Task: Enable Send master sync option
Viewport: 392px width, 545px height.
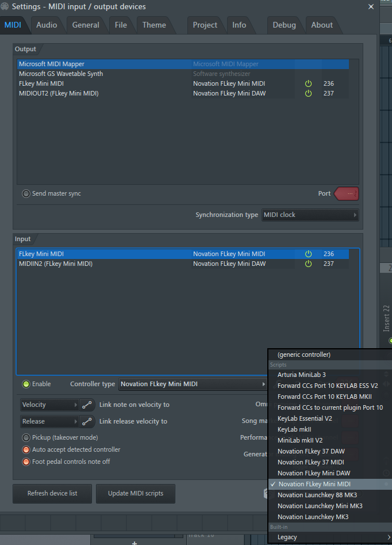Action: point(26,193)
